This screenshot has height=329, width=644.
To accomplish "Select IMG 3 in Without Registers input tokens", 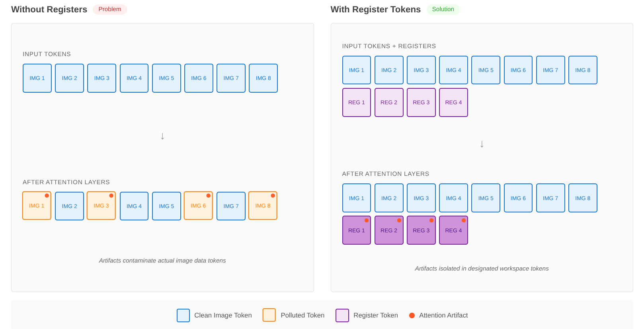I will pyautogui.click(x=102, y=78).
